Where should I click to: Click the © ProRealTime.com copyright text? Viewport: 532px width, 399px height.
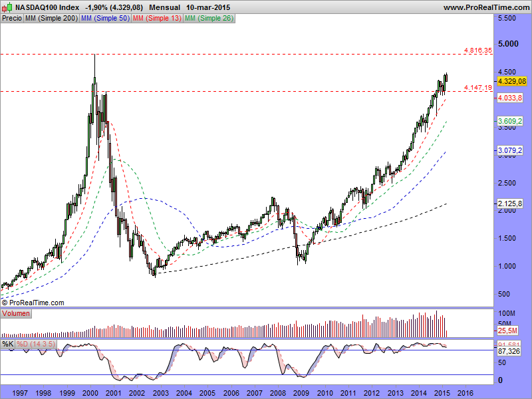tap(33, 303)
